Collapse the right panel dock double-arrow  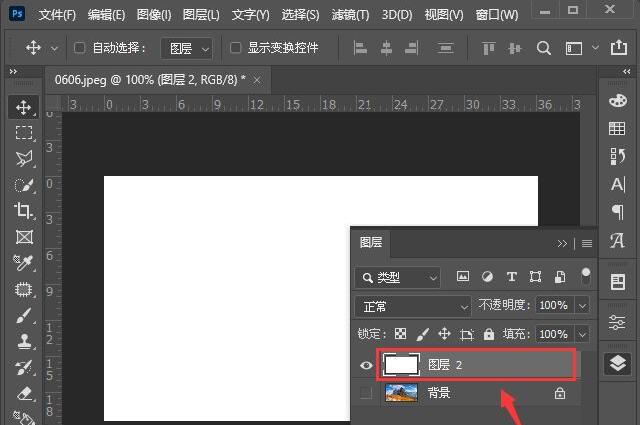627,71
